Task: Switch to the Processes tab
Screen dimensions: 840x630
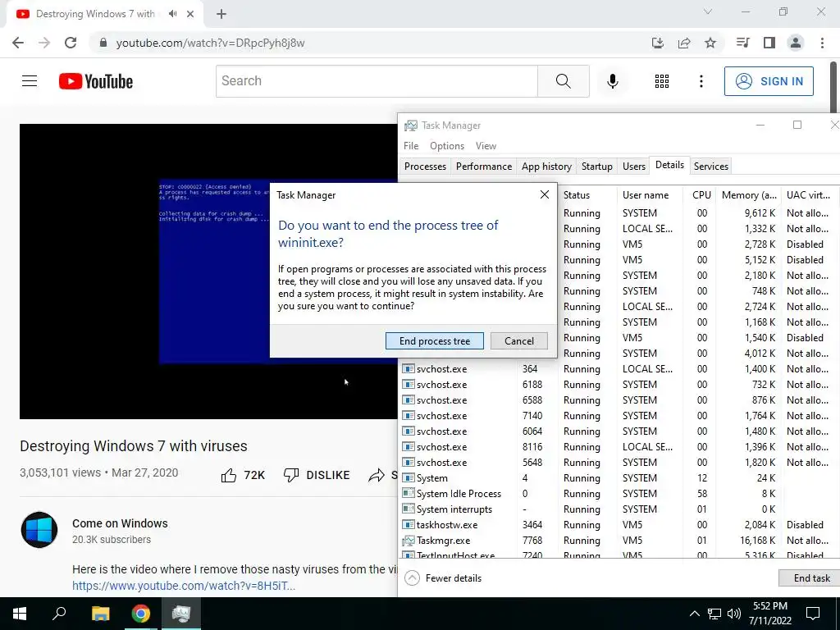Action: tap(425, 166)
